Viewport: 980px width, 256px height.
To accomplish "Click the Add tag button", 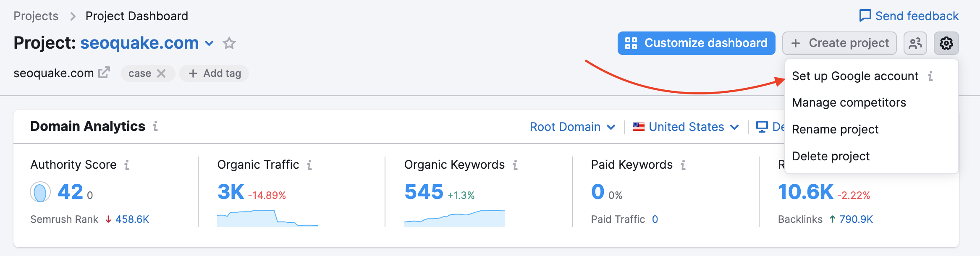I will pyautogui.click(x=214, y=73).
